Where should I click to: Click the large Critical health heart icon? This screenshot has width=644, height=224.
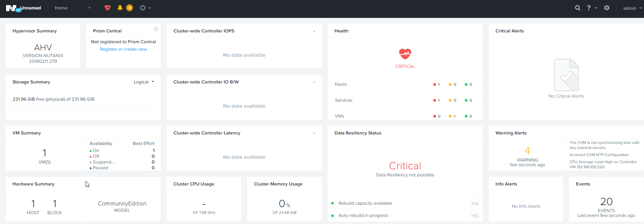(405, 54)
